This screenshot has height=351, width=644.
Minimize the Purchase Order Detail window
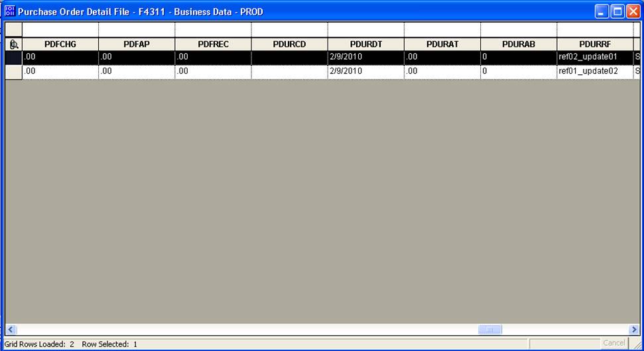(x=602, y=11)
